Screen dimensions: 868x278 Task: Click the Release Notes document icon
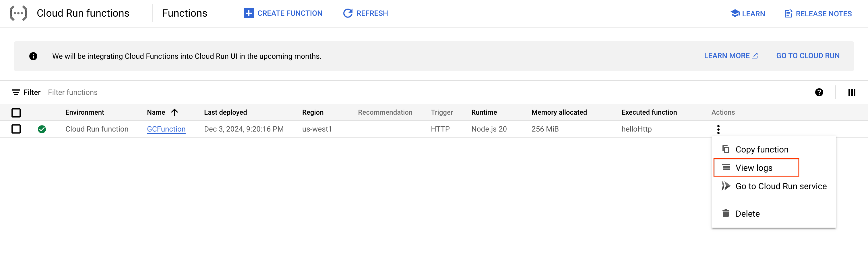(788, 13)
